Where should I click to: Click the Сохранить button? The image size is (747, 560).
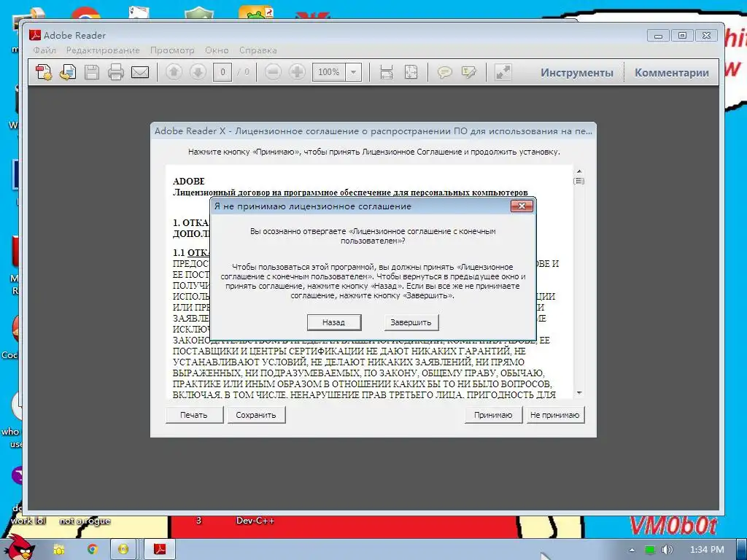(256, 415)
